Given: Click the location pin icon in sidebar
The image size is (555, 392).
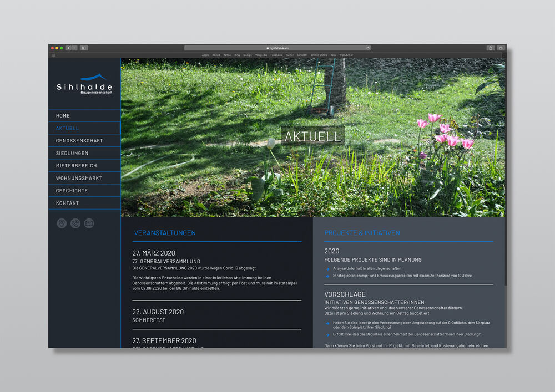Looking at the screenshot, I should (62, 223).
